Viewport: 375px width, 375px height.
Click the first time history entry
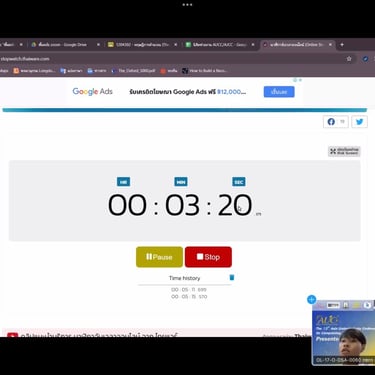(x=189, y=290)
